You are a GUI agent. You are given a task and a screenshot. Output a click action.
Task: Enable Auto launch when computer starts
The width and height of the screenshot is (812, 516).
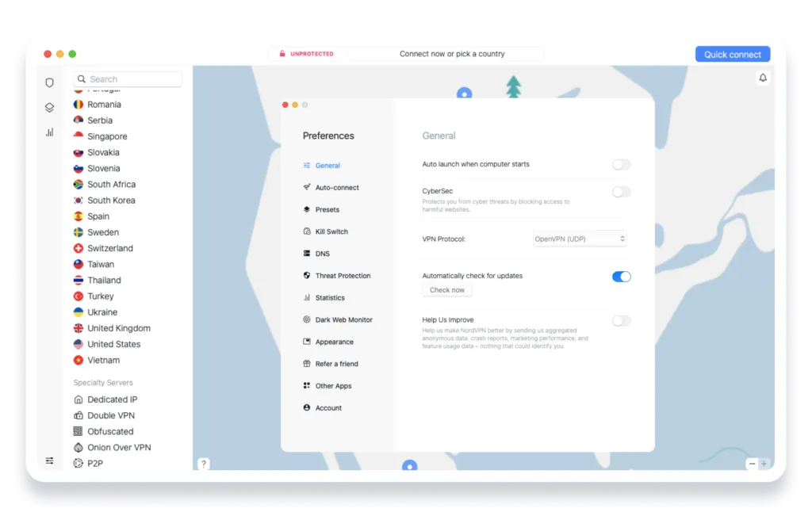621,165
